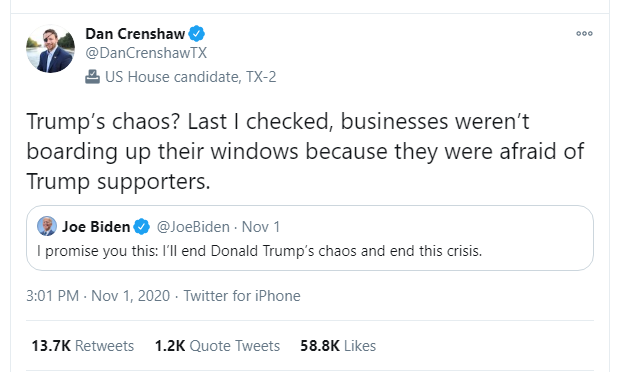Open the quoted tweet's Nov 1 date

tap(261, 227)
